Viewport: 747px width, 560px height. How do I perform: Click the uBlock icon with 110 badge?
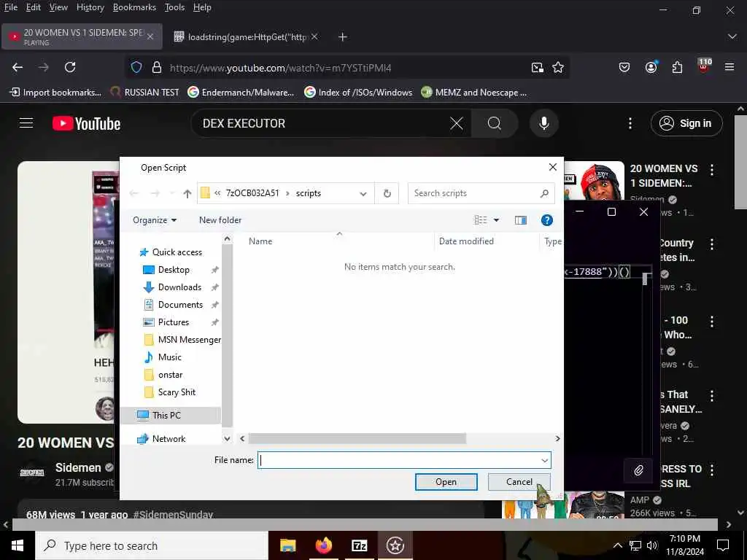tap(704, 66)
